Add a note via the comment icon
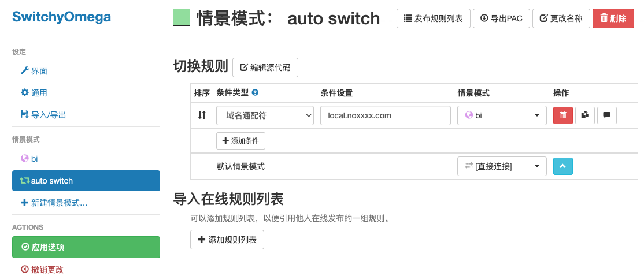Image resolution: width=644 pixels, height=276 pixels. point(606,115)
